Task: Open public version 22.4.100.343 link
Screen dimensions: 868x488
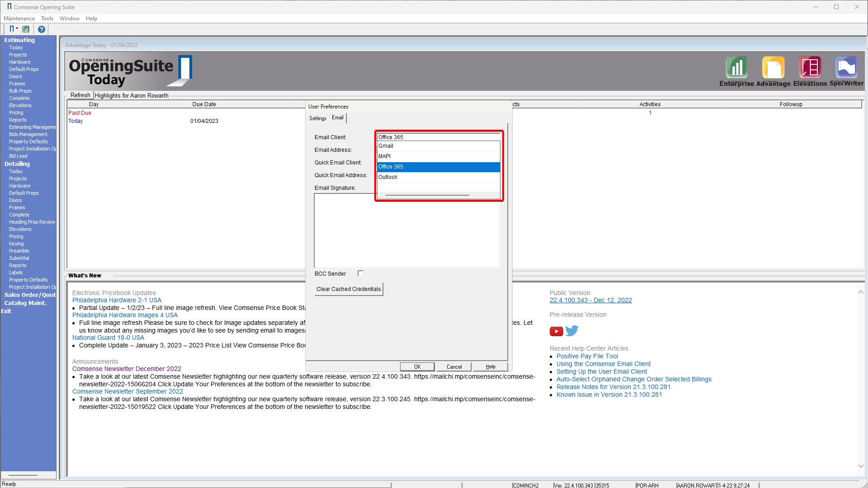Action: coord(591,300)
